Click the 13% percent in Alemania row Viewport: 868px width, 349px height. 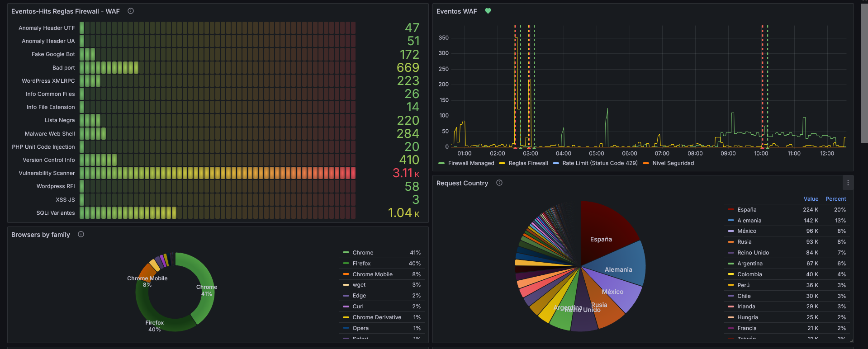click(x=840, y=221)
